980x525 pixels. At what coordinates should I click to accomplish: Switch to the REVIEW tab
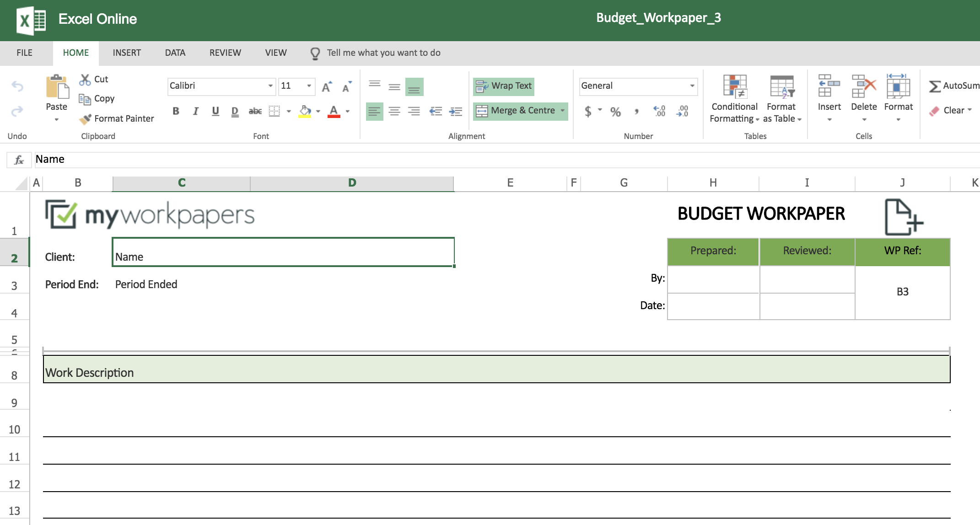click(225, 53)
